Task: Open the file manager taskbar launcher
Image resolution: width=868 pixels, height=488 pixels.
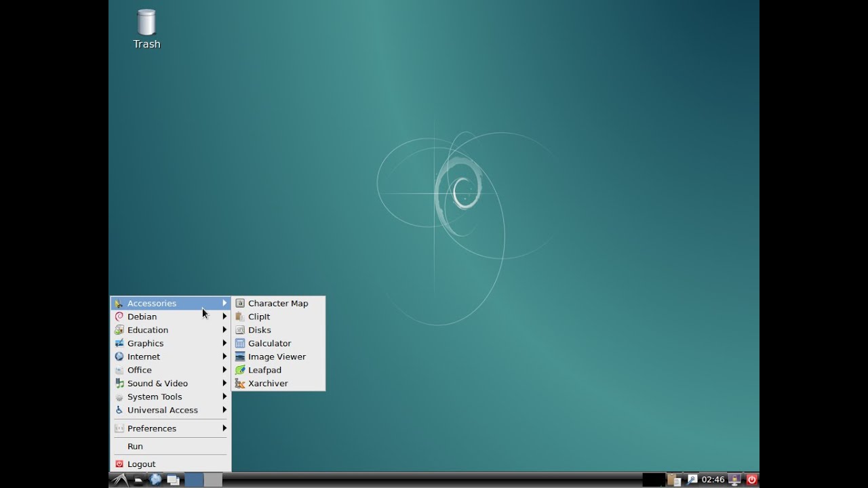Action: (138, 480)
